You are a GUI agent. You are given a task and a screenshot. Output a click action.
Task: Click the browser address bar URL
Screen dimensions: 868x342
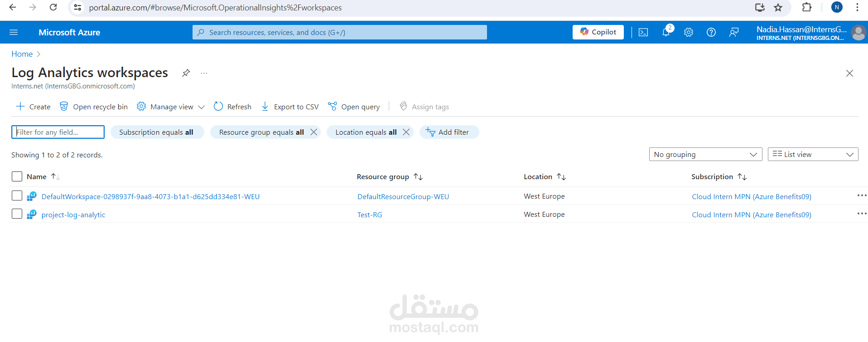[215, 8]
